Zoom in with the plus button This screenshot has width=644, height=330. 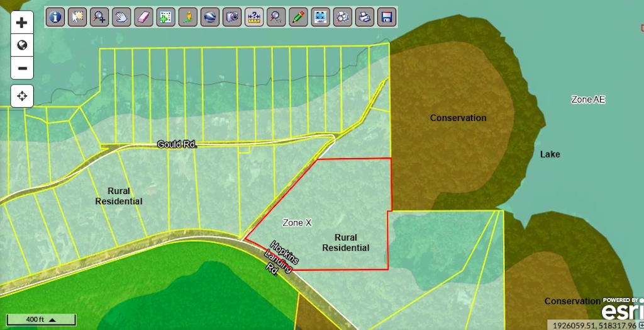22,23
